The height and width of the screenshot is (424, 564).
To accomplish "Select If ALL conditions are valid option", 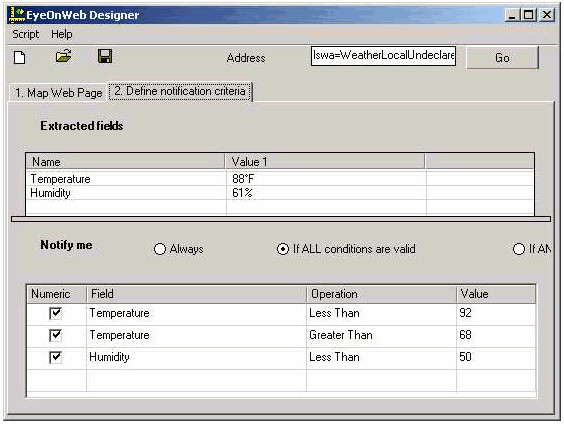I will [x=283, y=249].
